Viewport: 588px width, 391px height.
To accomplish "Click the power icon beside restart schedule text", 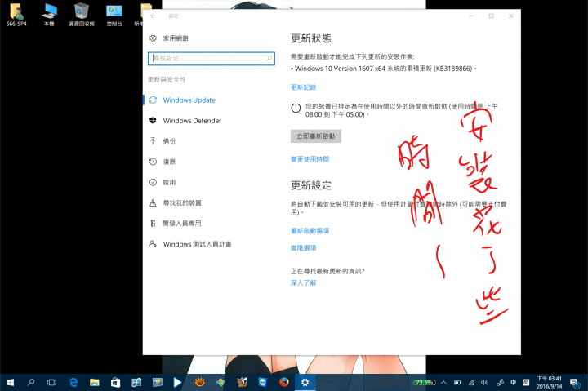I will [296, 108].
